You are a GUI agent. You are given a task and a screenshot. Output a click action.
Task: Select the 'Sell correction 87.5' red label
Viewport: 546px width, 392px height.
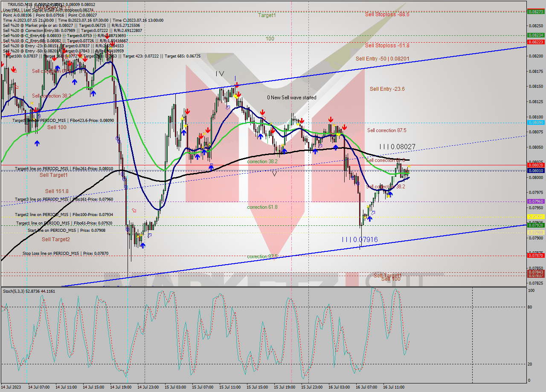[x=386, y=130]
